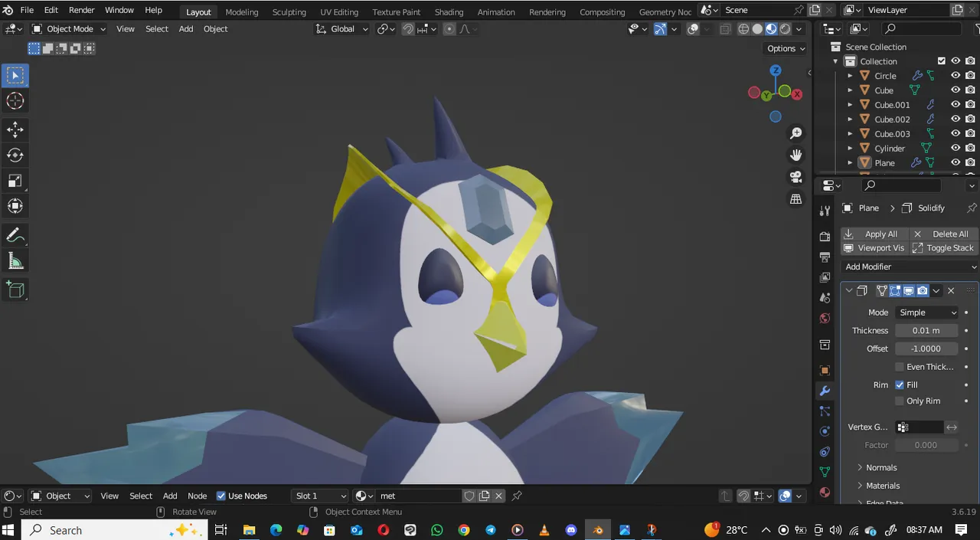Click the zoom view magnifier icon

796,133
